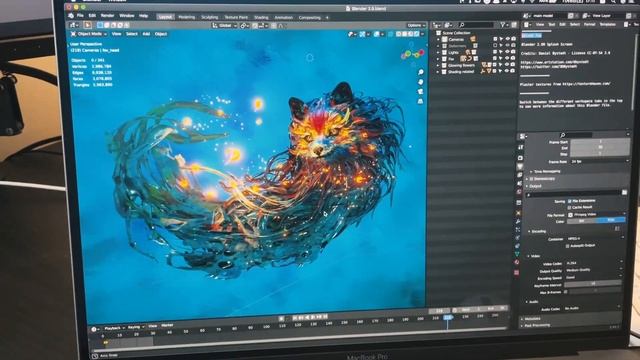Expand the Metadata panel
Viewport: 640px width, 360px height.
(531, 318)
